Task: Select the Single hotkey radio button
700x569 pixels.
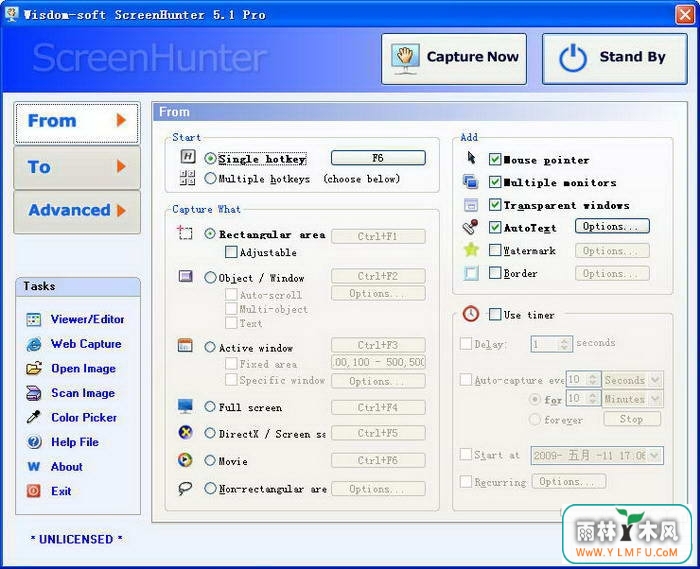Action: [210, 159]
